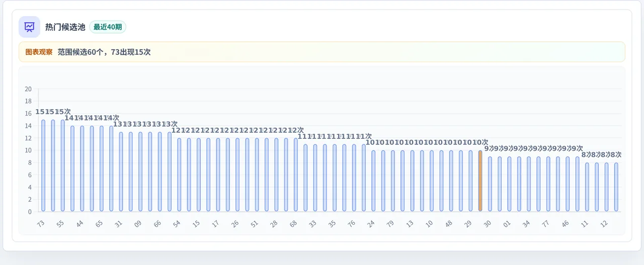Viewport: 644px width, 265px height.
Task: Select the bar for number 73
Action: click(43, 165)
